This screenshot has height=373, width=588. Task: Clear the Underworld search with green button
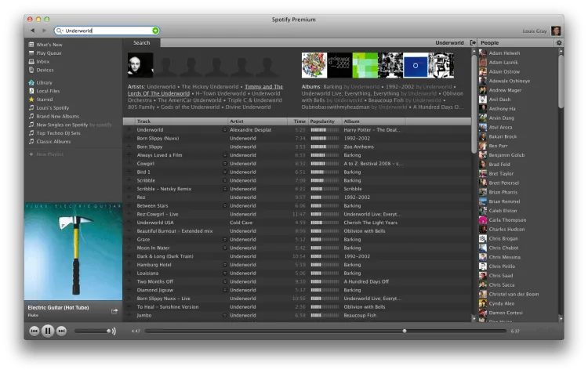click(155, 31)
